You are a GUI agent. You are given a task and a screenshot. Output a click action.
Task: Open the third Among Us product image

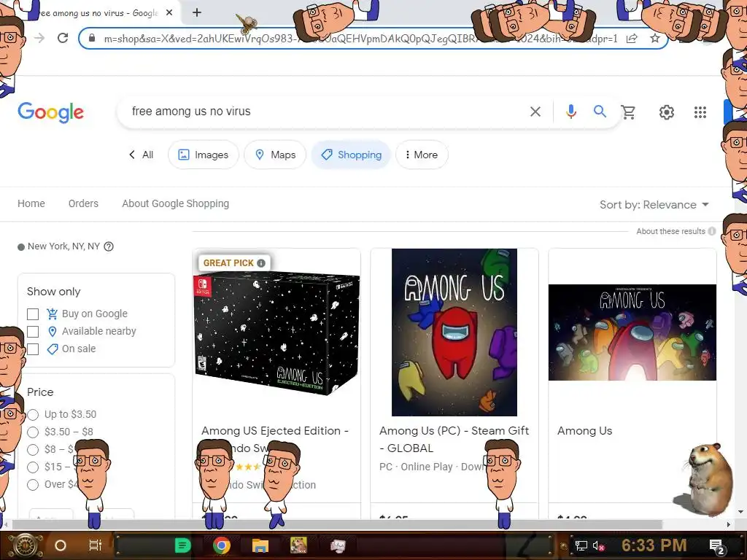pos(632,332)
